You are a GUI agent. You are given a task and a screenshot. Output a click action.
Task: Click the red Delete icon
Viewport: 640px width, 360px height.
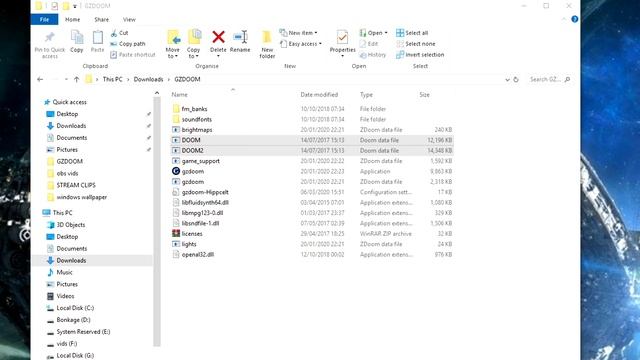coord(218,37)
